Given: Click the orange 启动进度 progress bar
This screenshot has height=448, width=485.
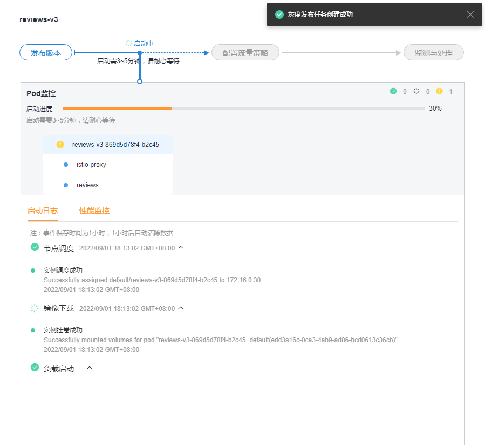Looking at the screenshot, I should click(117, 109).
